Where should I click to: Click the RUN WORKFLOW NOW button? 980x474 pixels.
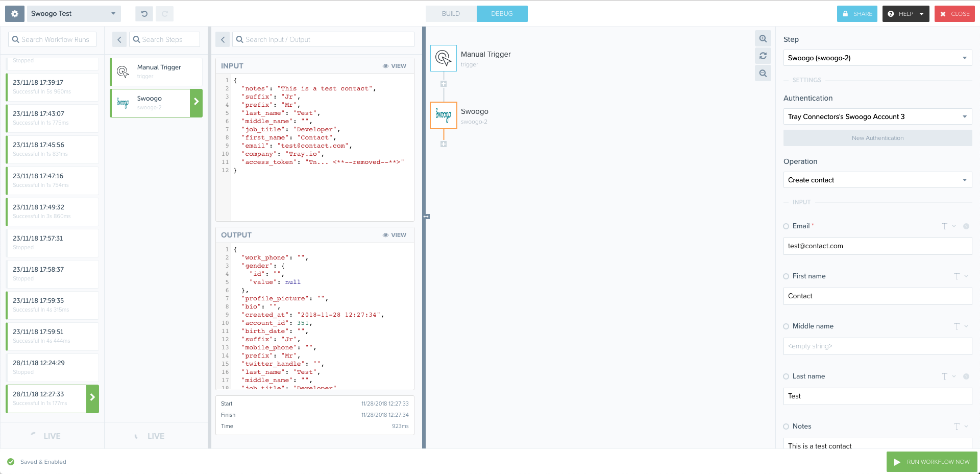point(932,462)
